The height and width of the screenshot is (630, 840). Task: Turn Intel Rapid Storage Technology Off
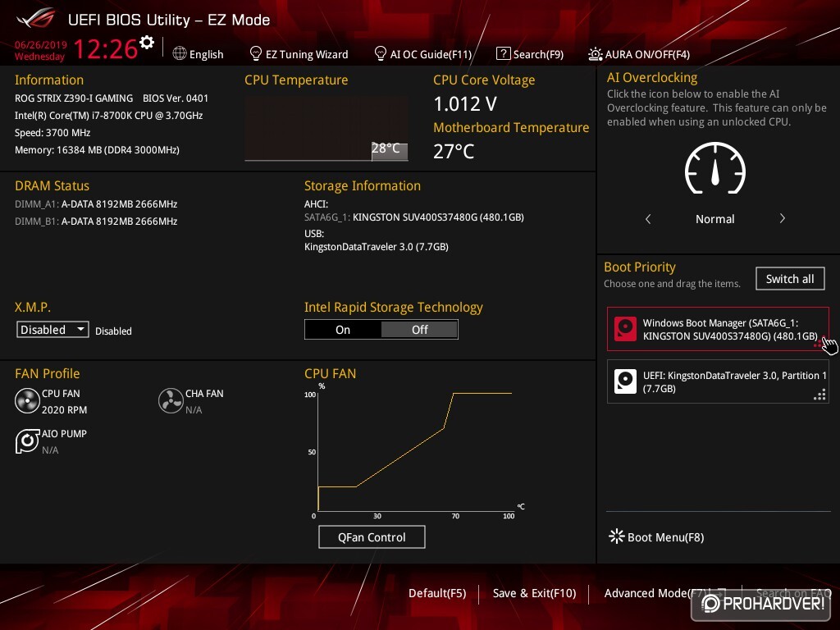pos(419,330)
